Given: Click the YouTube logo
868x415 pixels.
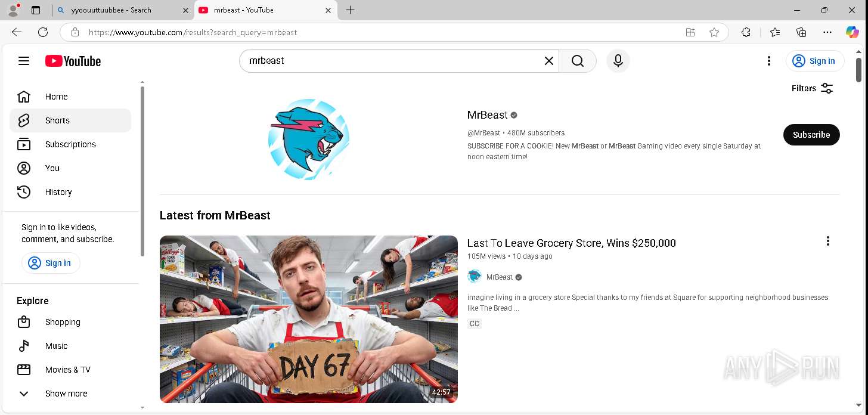Looking at the screenshot, I should coord(73,61).
